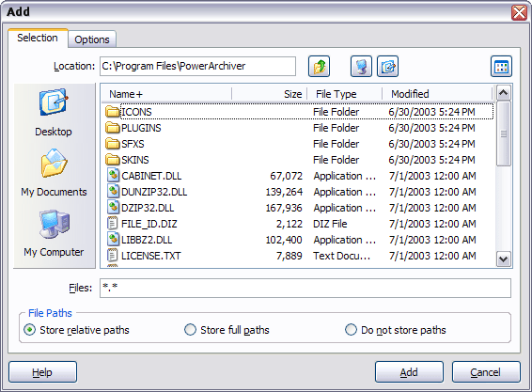Screen dimensions: 532x392
Task: Click the DUNZIP32.DLL file icon
Action: point(113,192)
